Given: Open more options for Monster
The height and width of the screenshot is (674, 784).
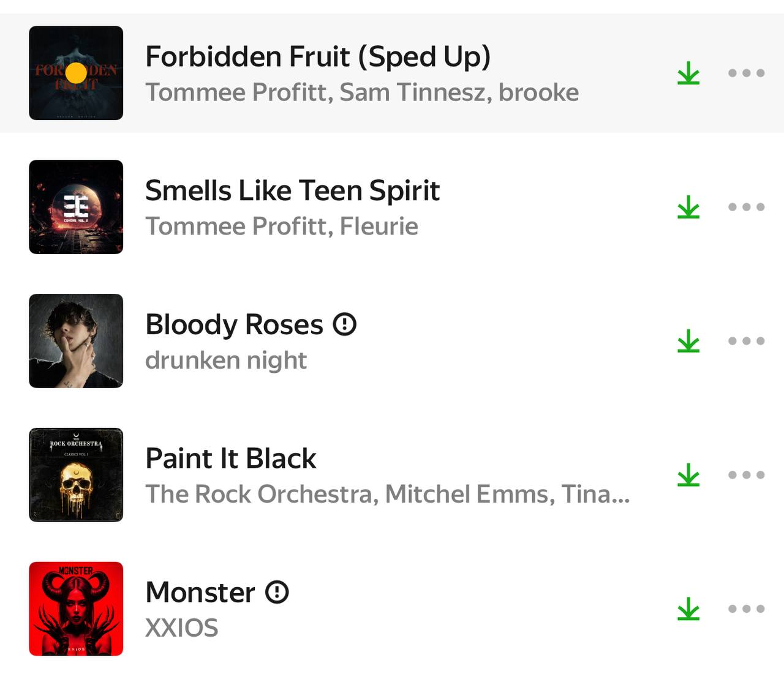Looking at the screenshot, I should coord(746,608).
